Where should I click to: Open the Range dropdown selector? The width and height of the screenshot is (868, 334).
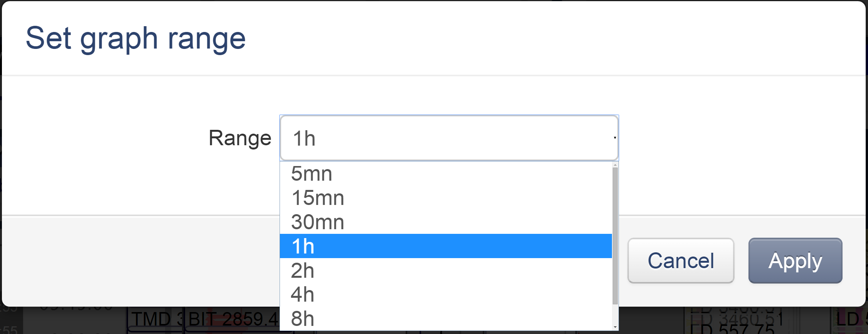(448, 138)
